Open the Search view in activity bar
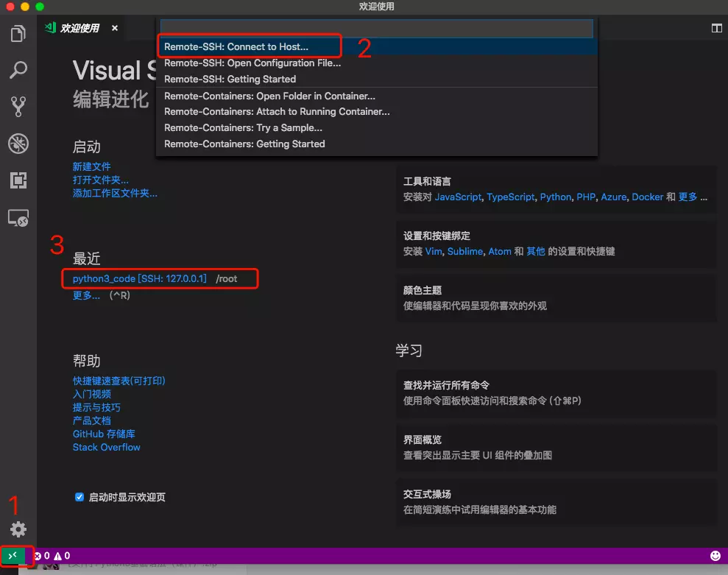The image size is (728, 575). [18, 70]
